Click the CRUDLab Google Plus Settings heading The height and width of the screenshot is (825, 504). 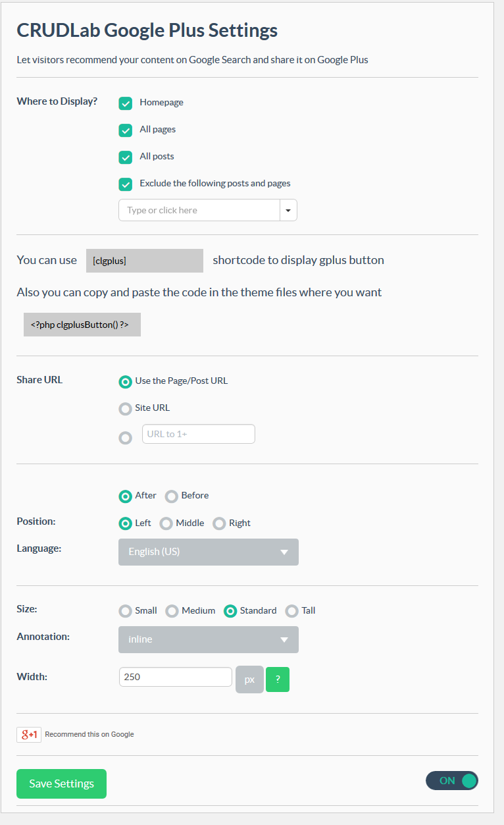(147, 30)
